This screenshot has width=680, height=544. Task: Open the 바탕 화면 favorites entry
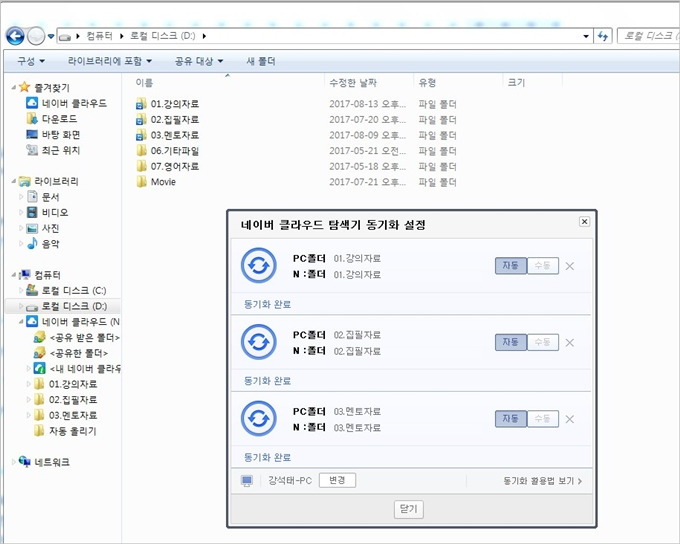[53, 134]
